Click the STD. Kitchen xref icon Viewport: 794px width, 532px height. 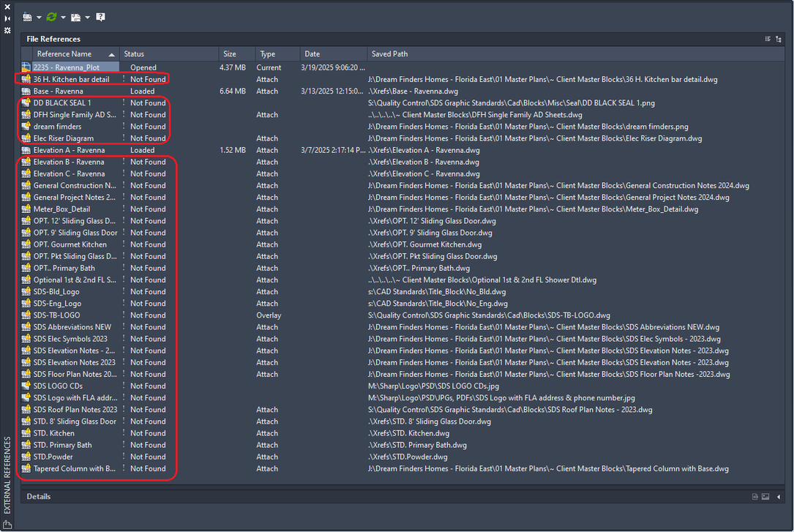(26, 432)
